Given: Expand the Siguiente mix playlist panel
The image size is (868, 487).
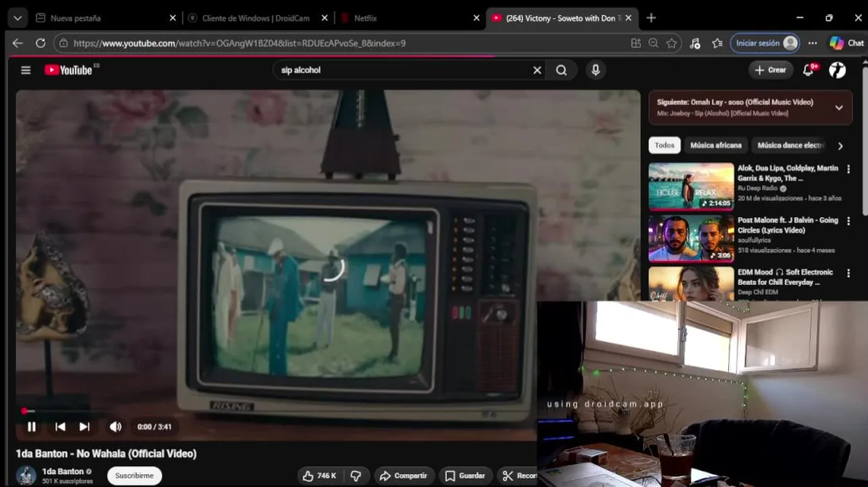Looking at the screenshot, I should tap(839, 108).
